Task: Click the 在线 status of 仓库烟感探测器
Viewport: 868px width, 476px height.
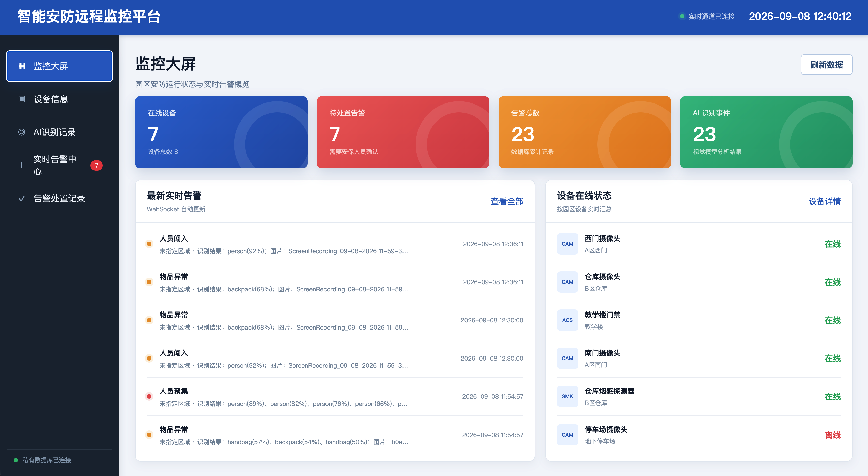Action: pyautogui.click(x=833, y=396)
